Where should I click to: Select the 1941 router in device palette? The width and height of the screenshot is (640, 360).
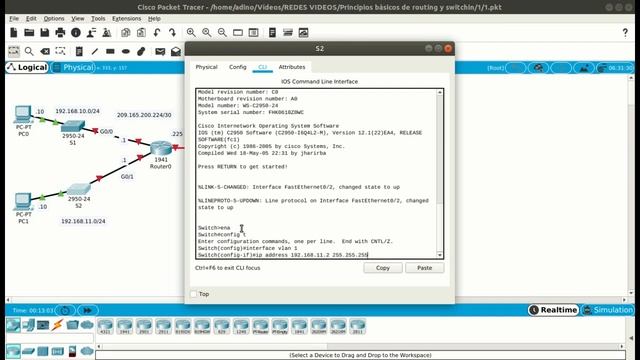pyautogui.click(x=124, y=327)
